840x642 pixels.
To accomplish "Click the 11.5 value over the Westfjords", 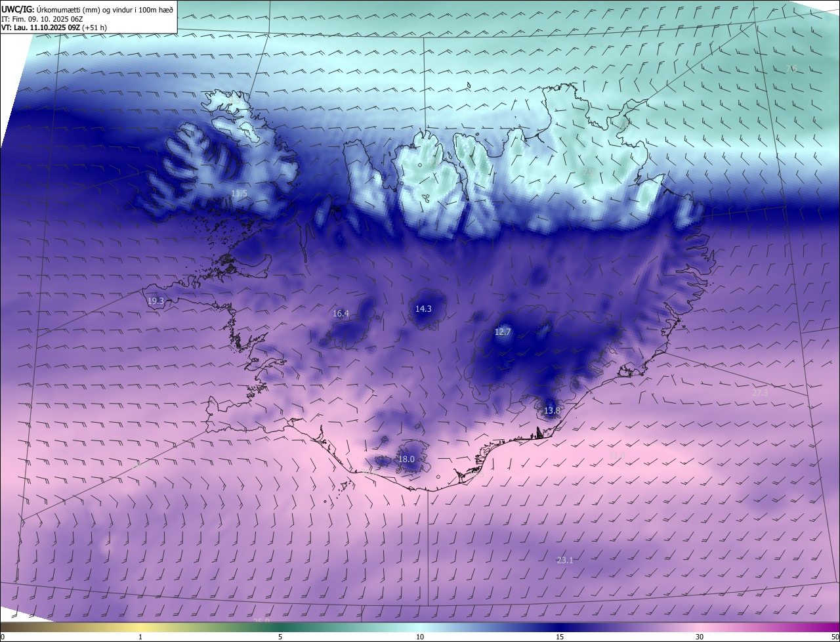I will tap(240, 194).
